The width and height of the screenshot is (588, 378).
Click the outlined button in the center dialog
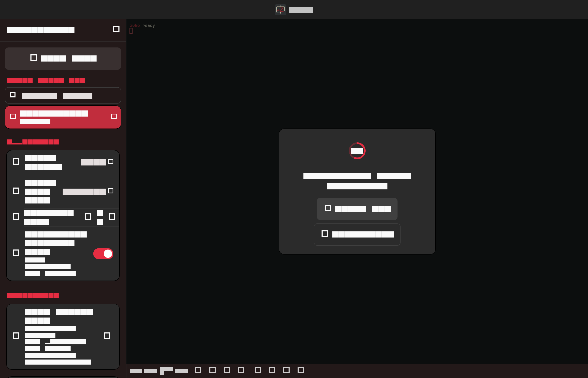(357, 234)
